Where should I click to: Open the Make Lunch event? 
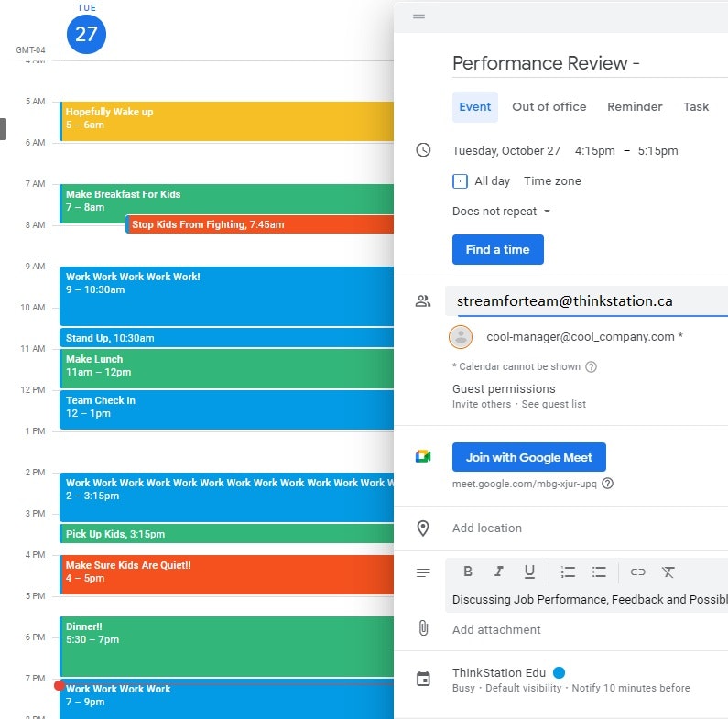[226, 368]
